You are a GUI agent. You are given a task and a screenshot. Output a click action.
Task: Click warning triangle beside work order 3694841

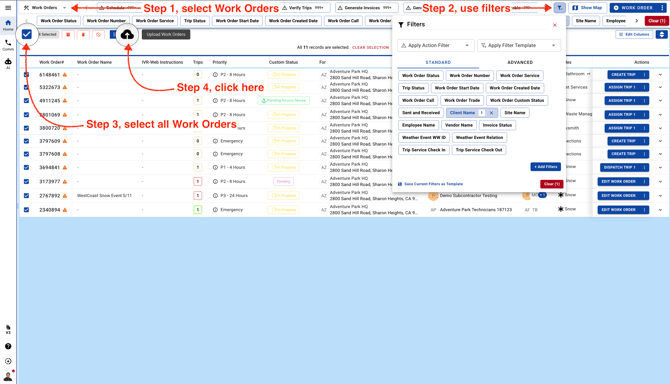pyautogui.click(x=65, y=167)
